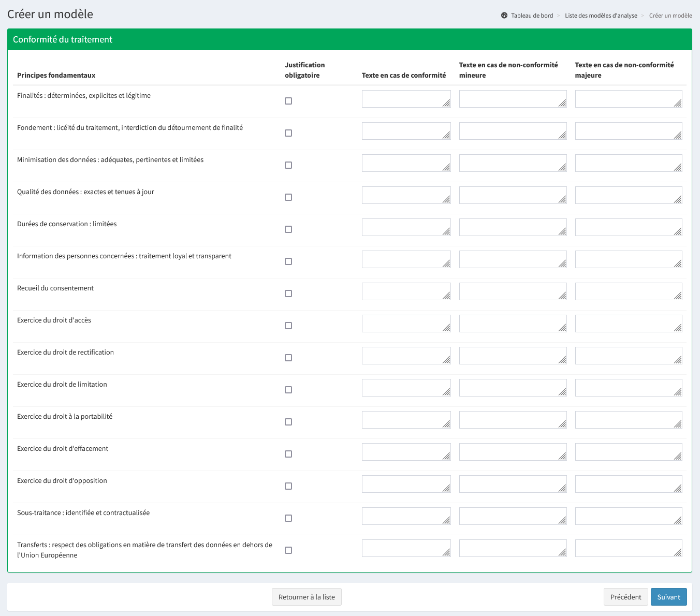Click conformity text field for Fondement row
The height and width of the screenshot is (616, 700).
click(405, 131)
